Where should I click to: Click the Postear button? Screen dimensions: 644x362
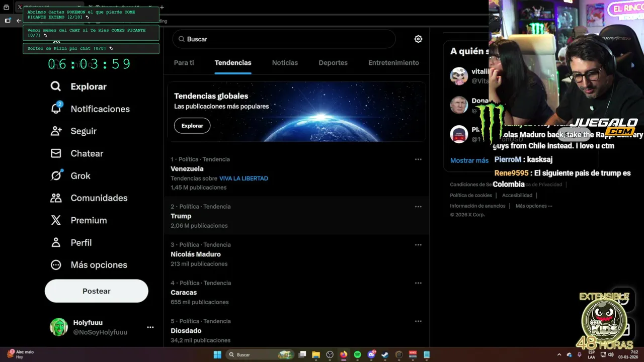pyautogui.click(x=97, y=291)
